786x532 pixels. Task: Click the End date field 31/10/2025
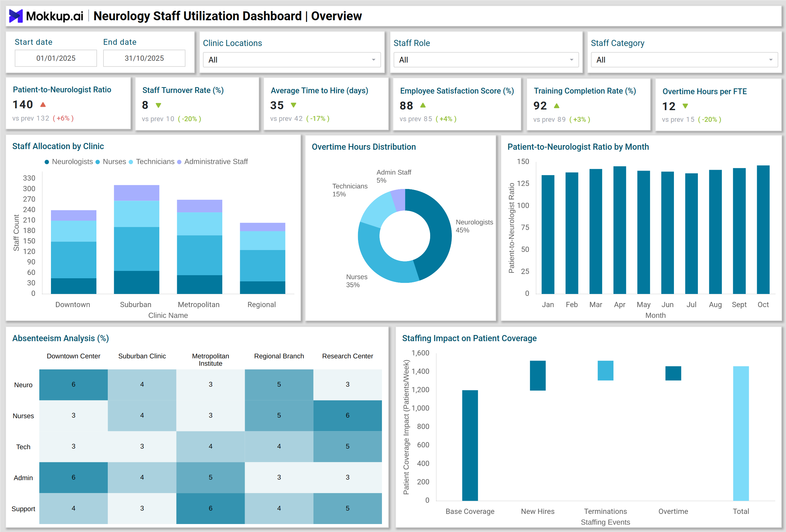click(x=144, y=58)
